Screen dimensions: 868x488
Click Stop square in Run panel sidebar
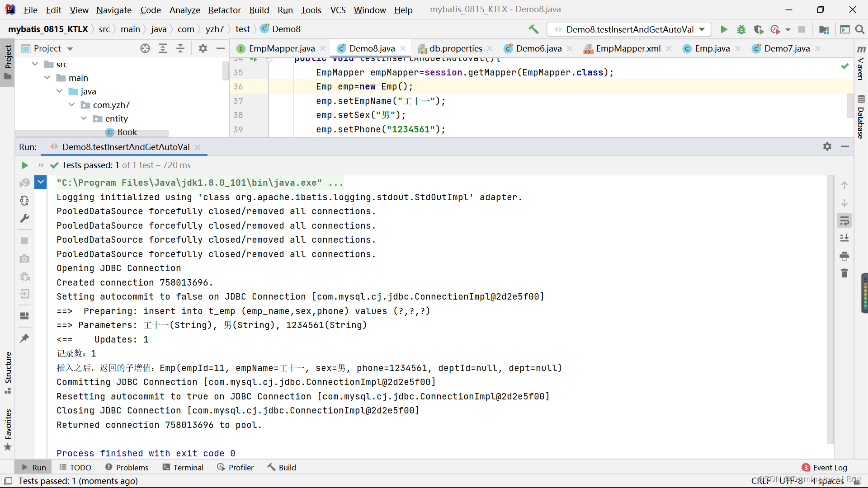pos(24,241)
